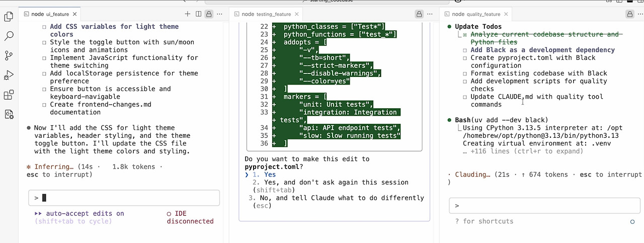Click the IDE disconnected status
The image size is (644, 243).
coord(190,217)
